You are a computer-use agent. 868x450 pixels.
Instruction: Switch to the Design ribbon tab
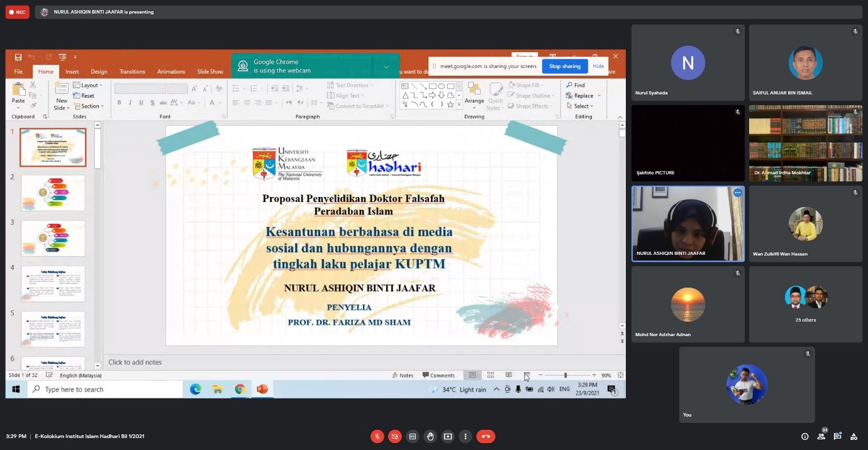tap(99, 72)
